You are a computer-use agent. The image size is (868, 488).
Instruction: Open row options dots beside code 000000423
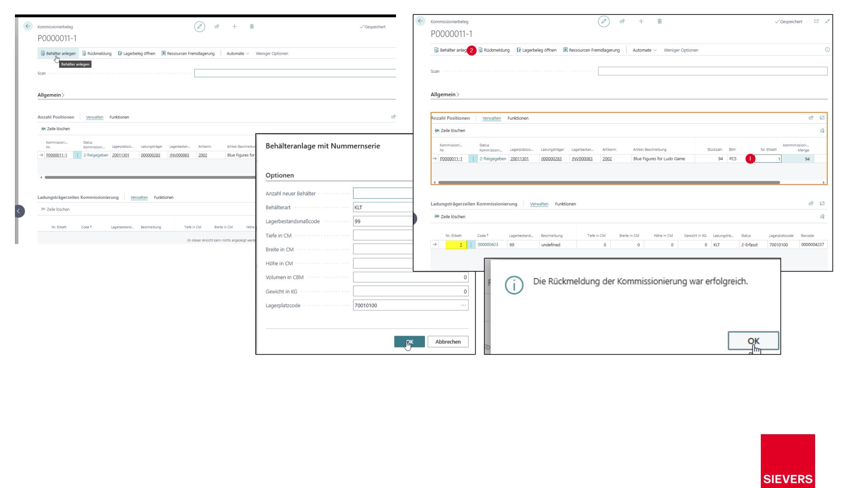pos(471,244)
